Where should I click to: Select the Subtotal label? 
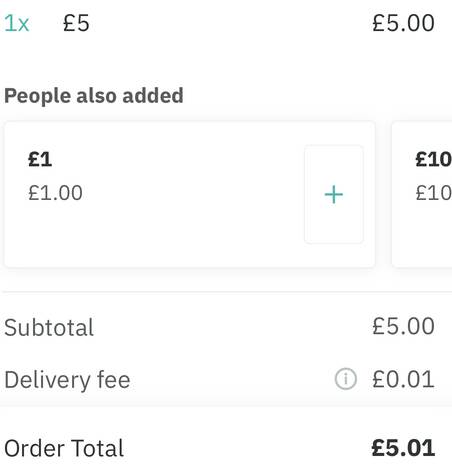tap(49, 327)
